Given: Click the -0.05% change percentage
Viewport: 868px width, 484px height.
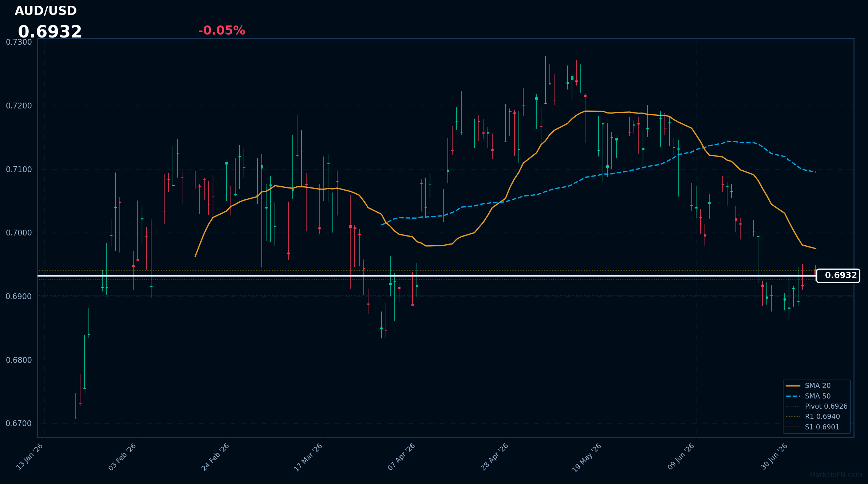Looking at the screenshot, I should tap(221, 31).
